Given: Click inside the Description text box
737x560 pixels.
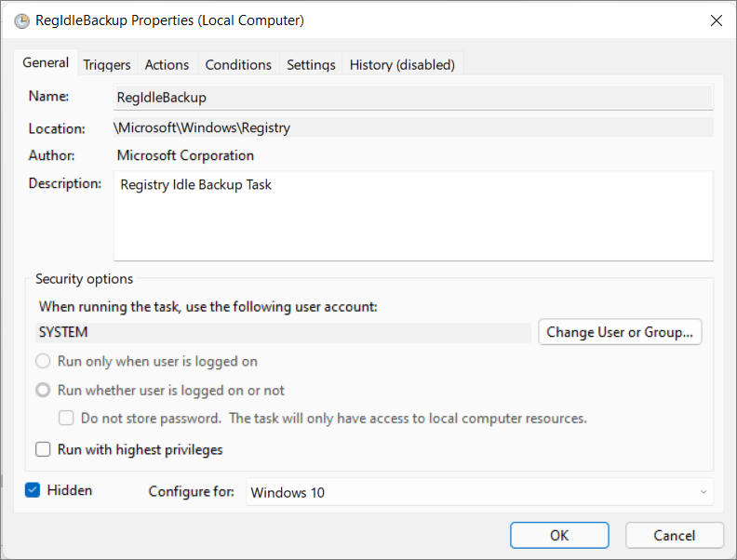Looking at the screenshot, I should click(413, 216).
